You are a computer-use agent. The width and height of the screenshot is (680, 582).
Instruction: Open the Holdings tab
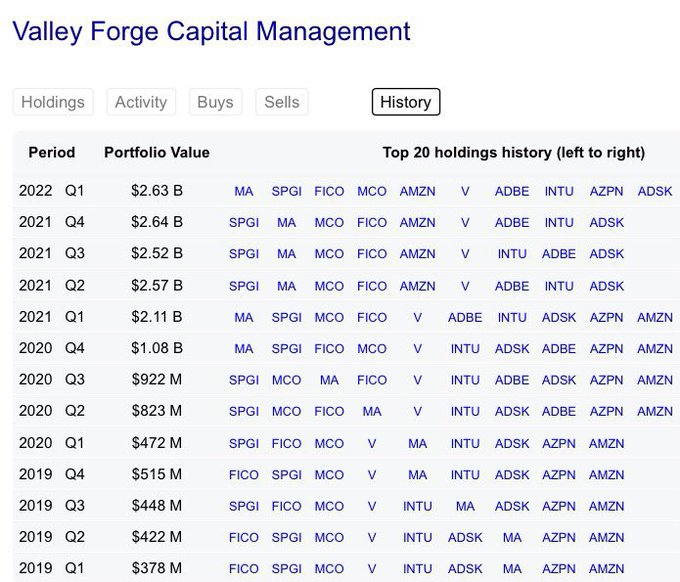click(x=53, y=102)
